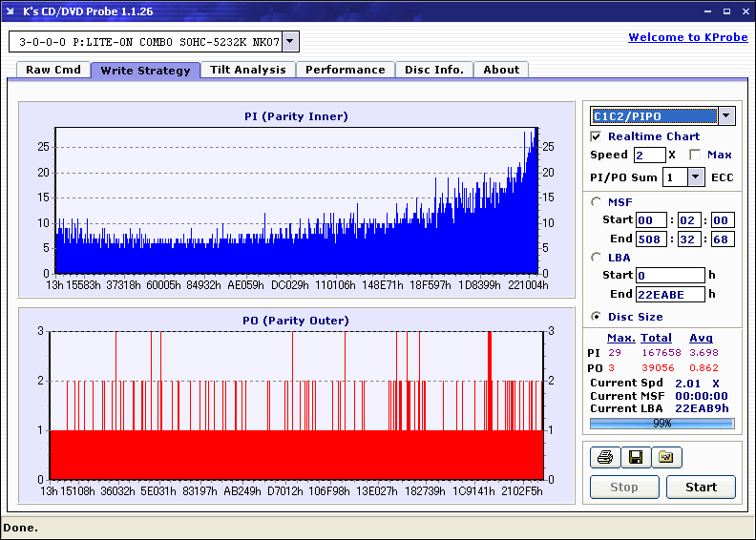Select the MSF radio button
This screenshot has height=540, width=756.
click(x=597, y=201)
